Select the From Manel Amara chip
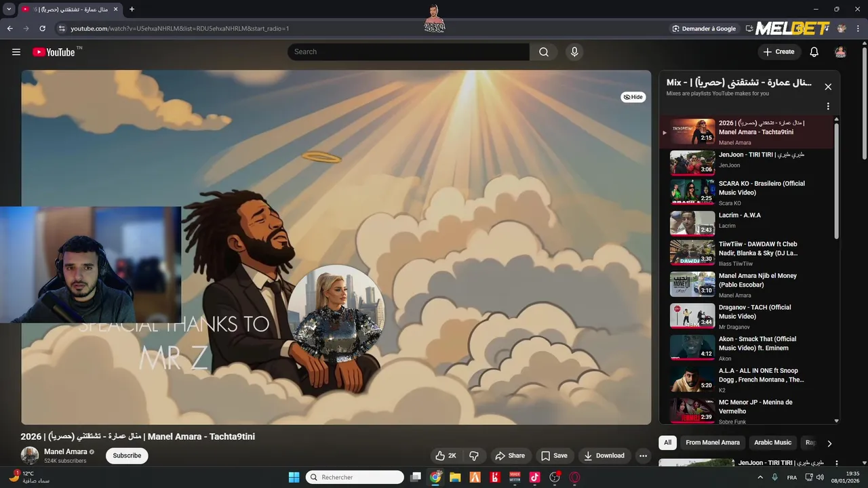The height and width of the screenshot is (488, 868). [x=713, y=443]
